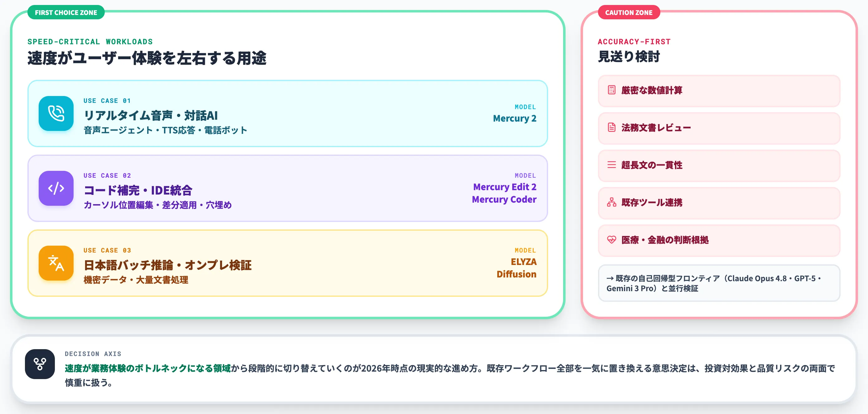Click the heart pulse icon beside 医療・金融の判断根拠
This screenshot has height=414, width=868.
point(611,239)
